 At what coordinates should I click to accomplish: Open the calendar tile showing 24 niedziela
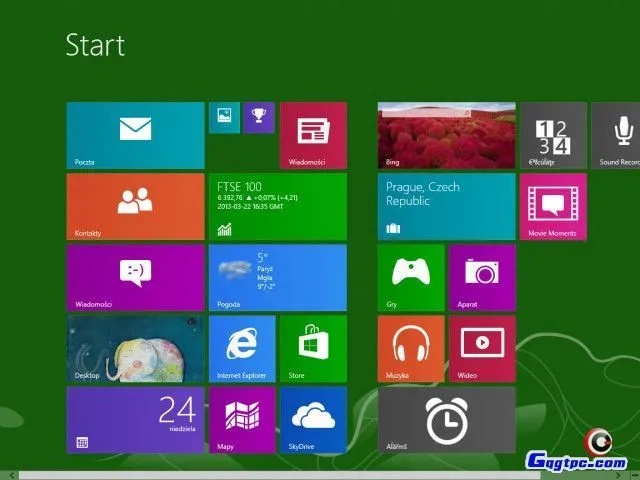coord(135,420)
